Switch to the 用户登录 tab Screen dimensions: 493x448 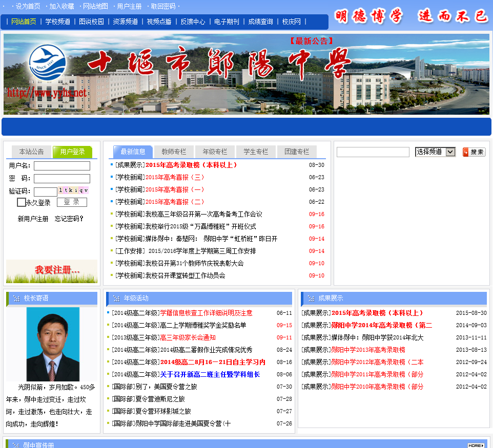pos(72,152)
